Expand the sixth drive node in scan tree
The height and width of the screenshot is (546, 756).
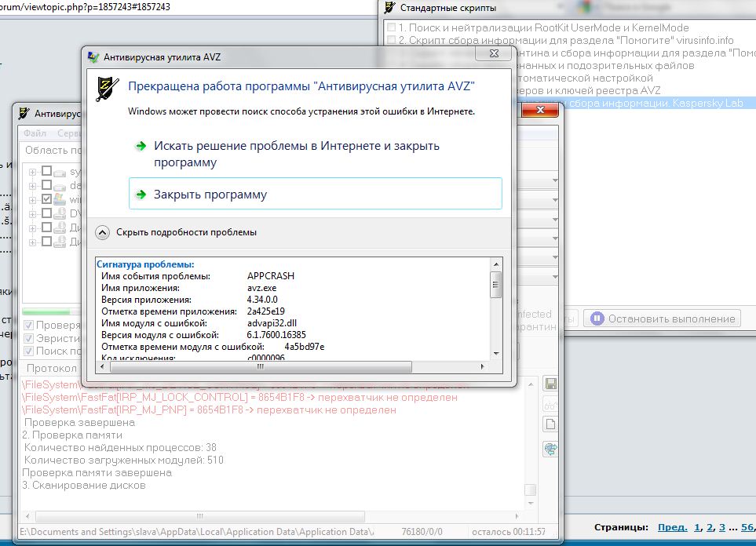coord(32,242)
